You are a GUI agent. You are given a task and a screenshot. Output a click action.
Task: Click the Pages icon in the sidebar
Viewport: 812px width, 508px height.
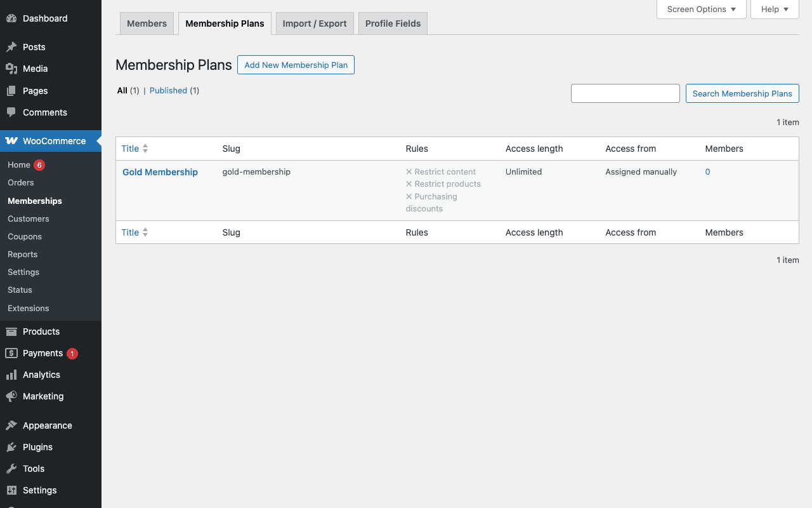(11, 91)
